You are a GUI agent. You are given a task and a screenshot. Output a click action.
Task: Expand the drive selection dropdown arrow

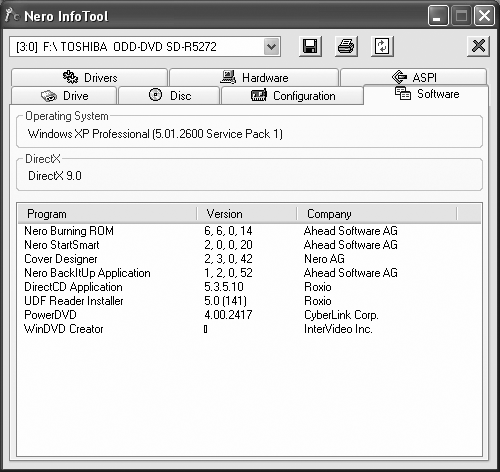[271, 46]
